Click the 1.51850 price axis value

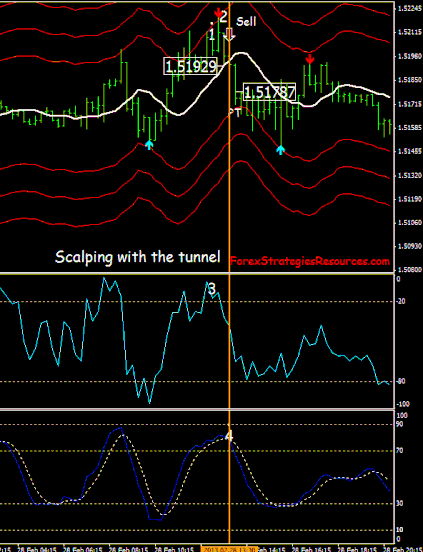point(409,80)
